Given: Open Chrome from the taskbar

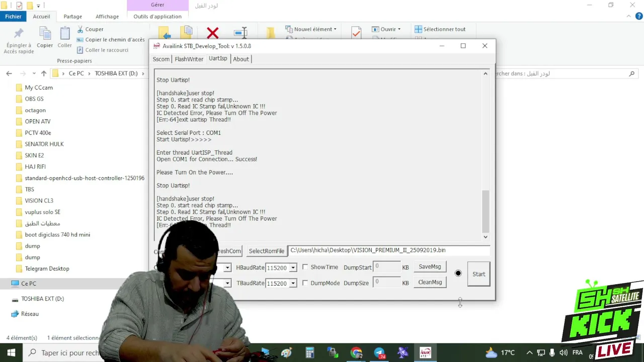Looking at the screenshot, I should tap(356, 352).
